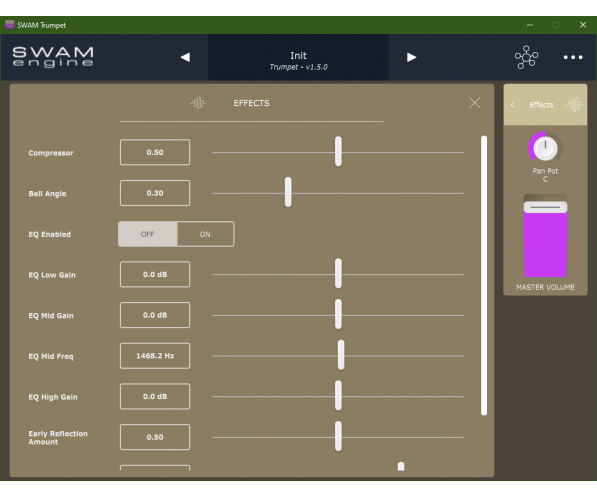Click the SWAM Trumpet title bar app icon

click(10, 25)
